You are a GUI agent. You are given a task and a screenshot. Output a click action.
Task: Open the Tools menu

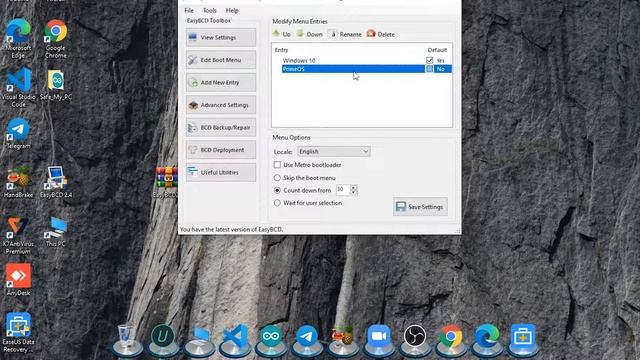[x=210, y=11]
